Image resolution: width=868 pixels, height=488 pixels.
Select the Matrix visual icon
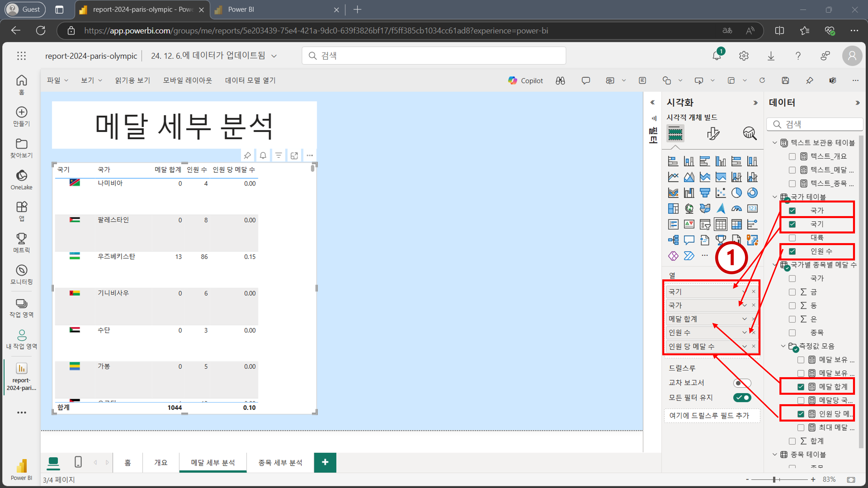tap(736, 224)
